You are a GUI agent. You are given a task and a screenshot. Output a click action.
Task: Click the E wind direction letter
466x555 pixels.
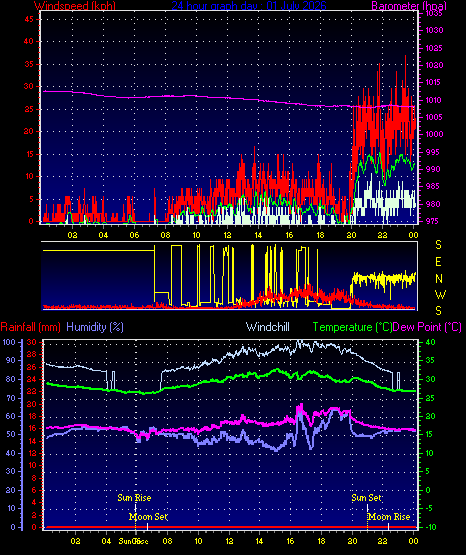coord(438,262)
